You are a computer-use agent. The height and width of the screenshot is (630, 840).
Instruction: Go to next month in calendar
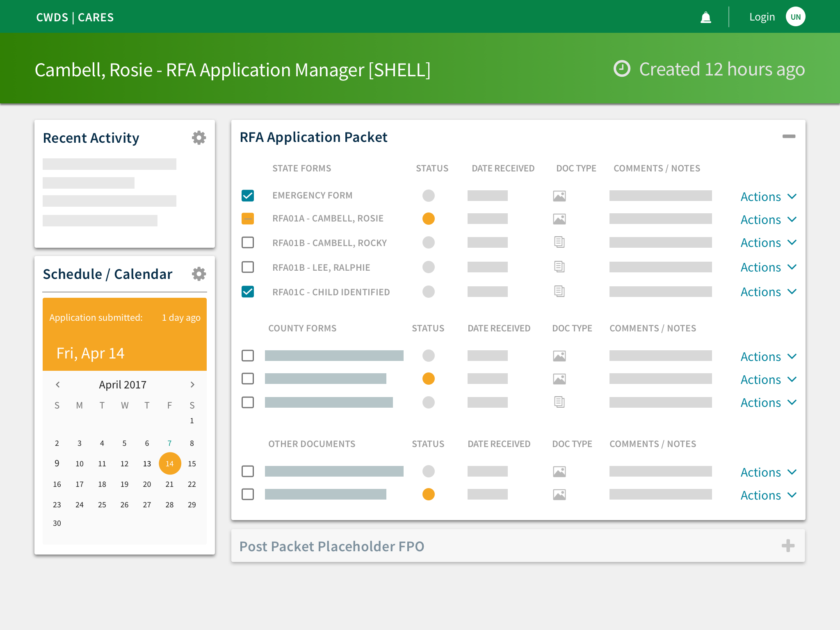(192, 385)
